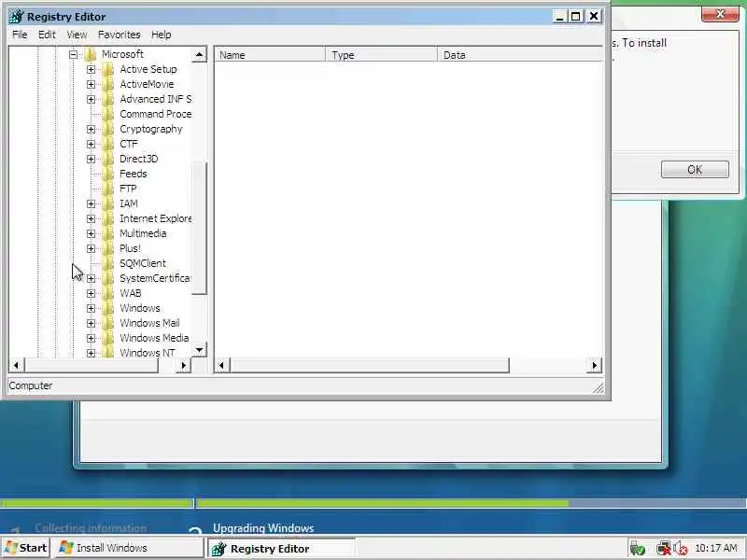Select the Windows Mail folder icon
The height and width of the screenshot is (560, 747).
[x=108, y=323]
